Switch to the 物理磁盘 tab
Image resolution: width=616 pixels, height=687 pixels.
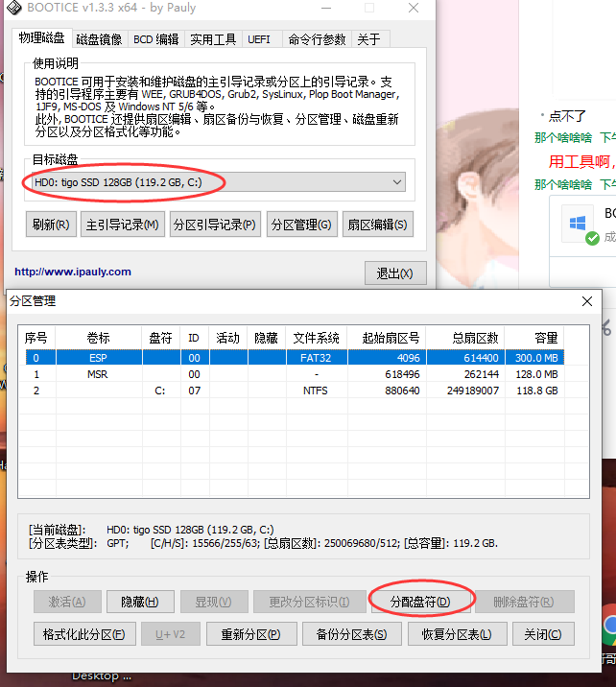coord(41,38)
